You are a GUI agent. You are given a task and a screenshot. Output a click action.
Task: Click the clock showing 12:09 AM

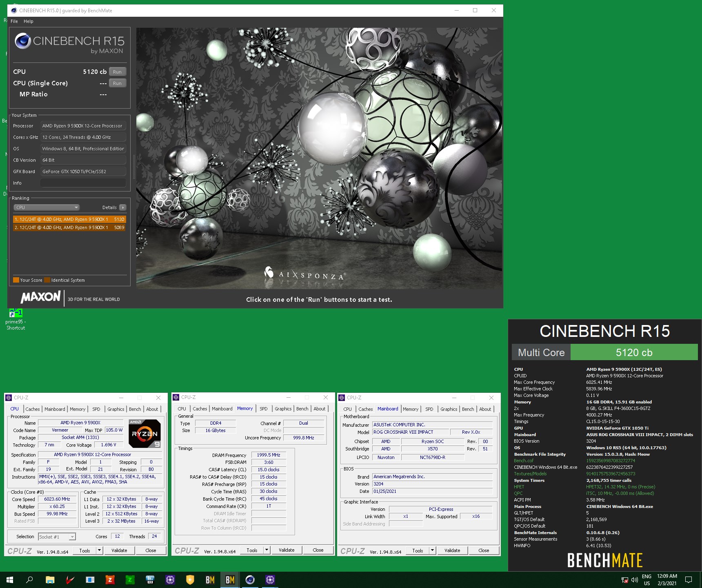coord(667,576)
